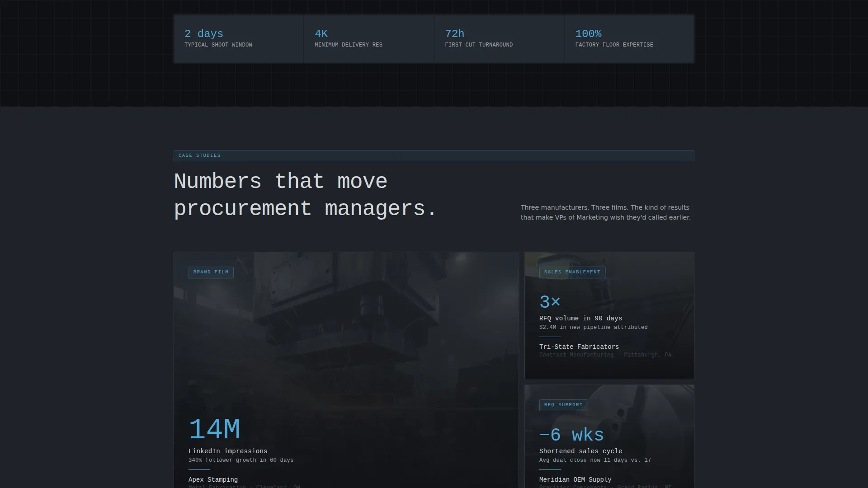This screenshot has width=868, height=488.
Task: Click the 'Numbers that move procurement managers.' heading
Action: (x=306, y=195)
